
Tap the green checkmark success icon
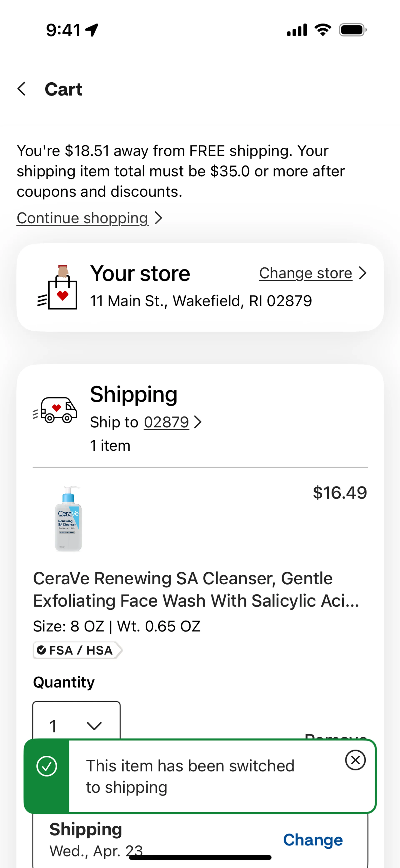[x=46, y=766]
